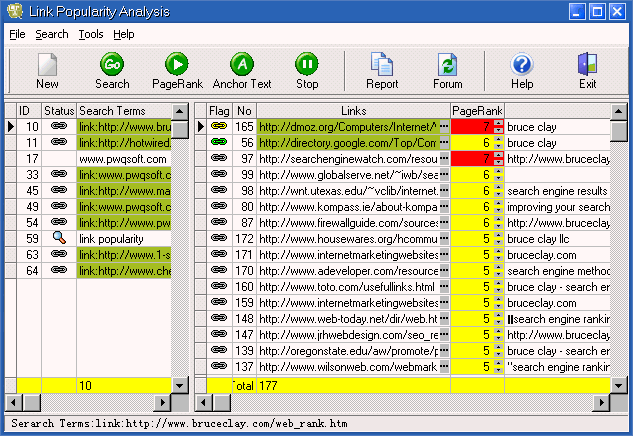
Task: Open the Help menu
Action: (x=124, y=34)
